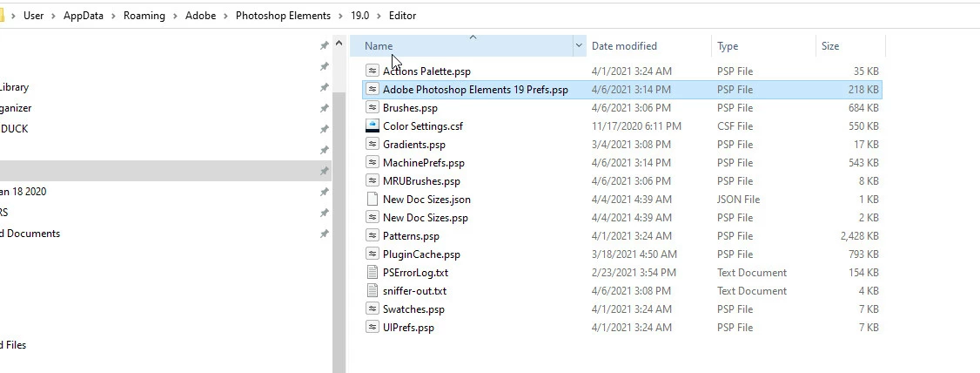The image size is (980, 373).
Task: Click the pin icon next to DUCK
Action: pyautogui.click(x=325, y=129)
